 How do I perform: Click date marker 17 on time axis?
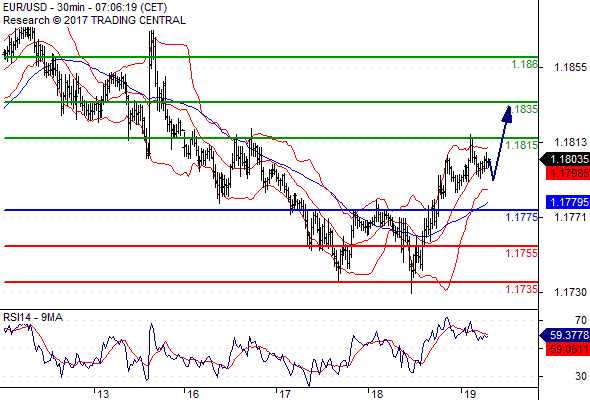point(285,394)
